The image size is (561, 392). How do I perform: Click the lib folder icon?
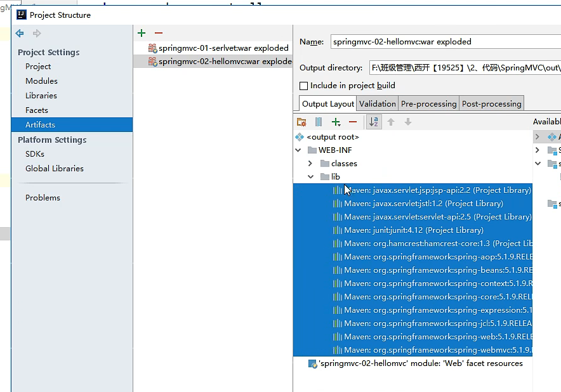point(325,177)
